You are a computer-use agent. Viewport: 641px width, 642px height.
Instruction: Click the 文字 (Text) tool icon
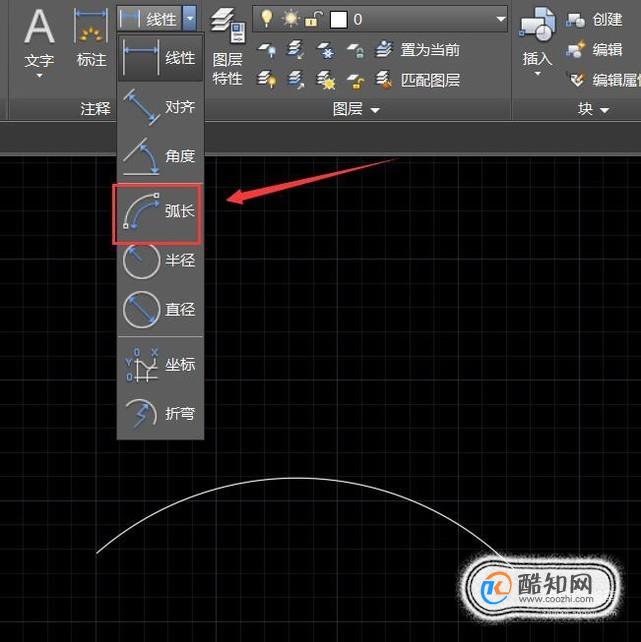(x=39, y=26)
